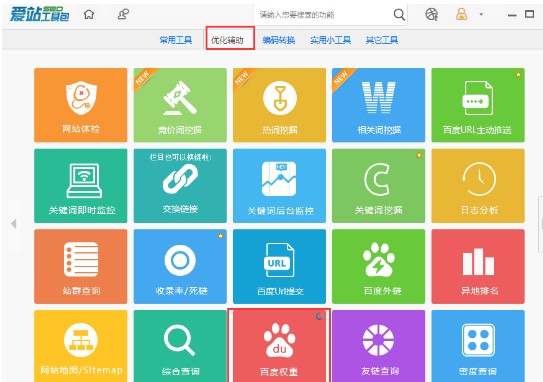Viewport: 543px width, 382px height.
Task: Open the 交换链接 chain tile
Action: click(180, 186)
